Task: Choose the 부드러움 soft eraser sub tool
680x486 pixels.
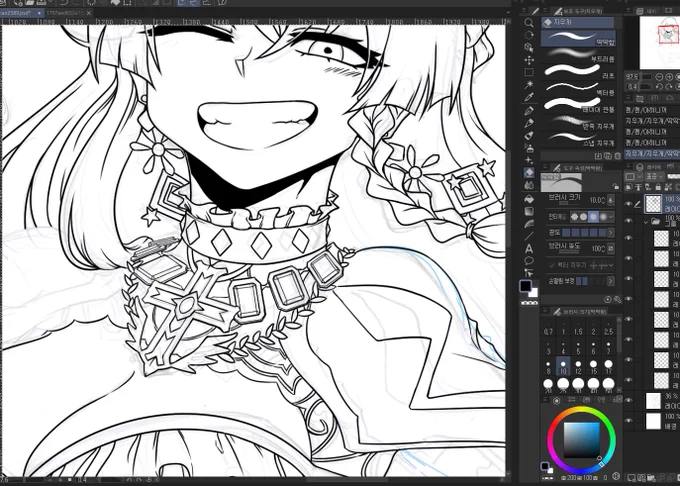Action: coord(578,55)
